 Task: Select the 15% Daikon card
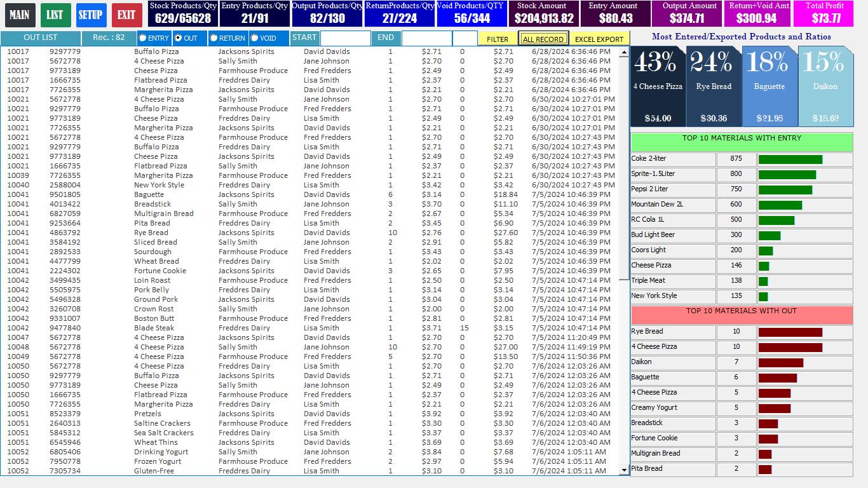[x=825, y=86]
